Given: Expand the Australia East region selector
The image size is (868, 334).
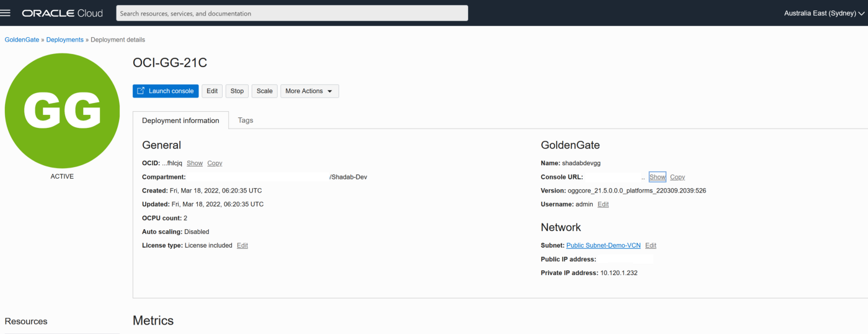Looking at the screenshot, I should 823,13.
